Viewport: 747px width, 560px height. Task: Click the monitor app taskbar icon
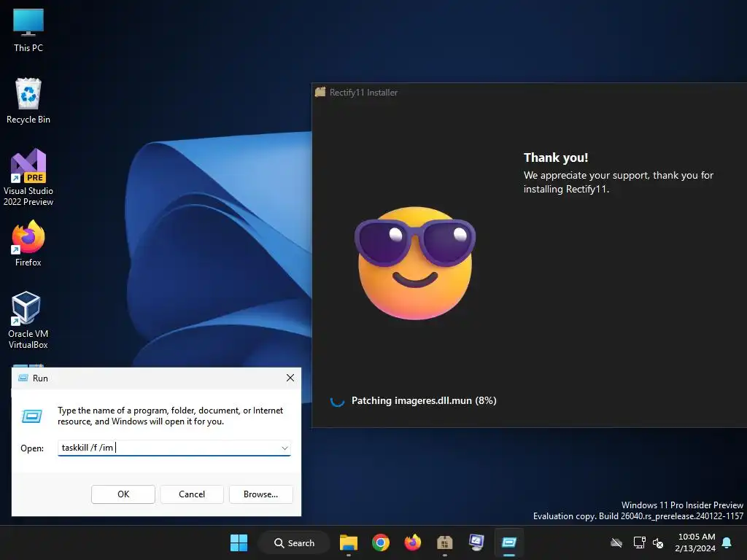[476, 542]
